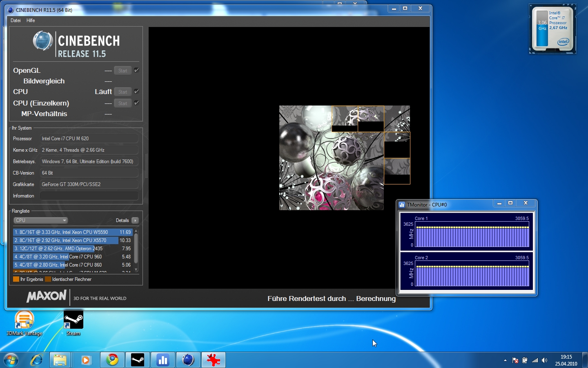Open Windows Explorer folder in taskbar
This screenshot has width=588, height=368.
[x=60, y=360]
